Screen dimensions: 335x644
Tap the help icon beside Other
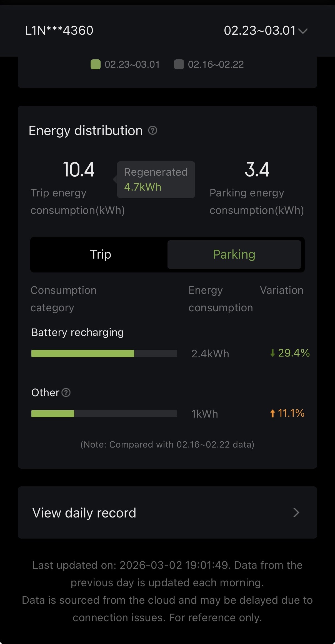point(66,393)
